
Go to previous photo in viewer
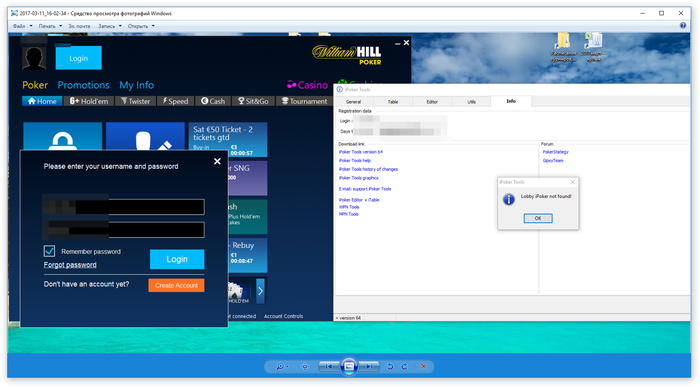[x=329, y=366]
